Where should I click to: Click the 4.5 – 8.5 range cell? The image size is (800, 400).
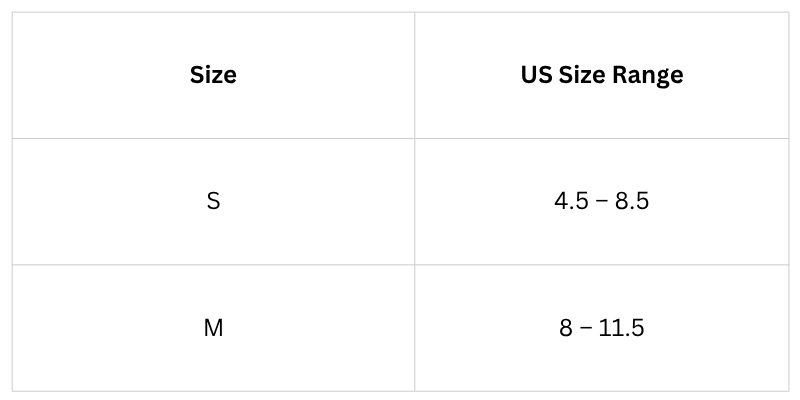[601, 201]
